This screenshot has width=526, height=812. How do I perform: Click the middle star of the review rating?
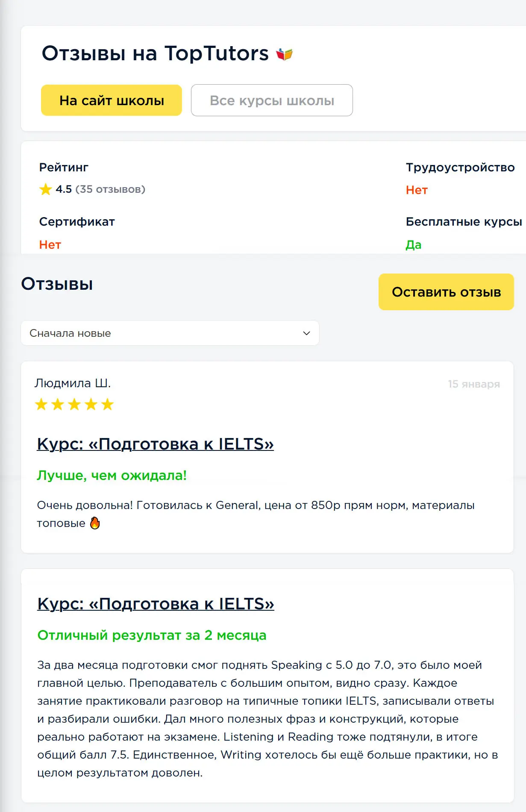point(74,403)
